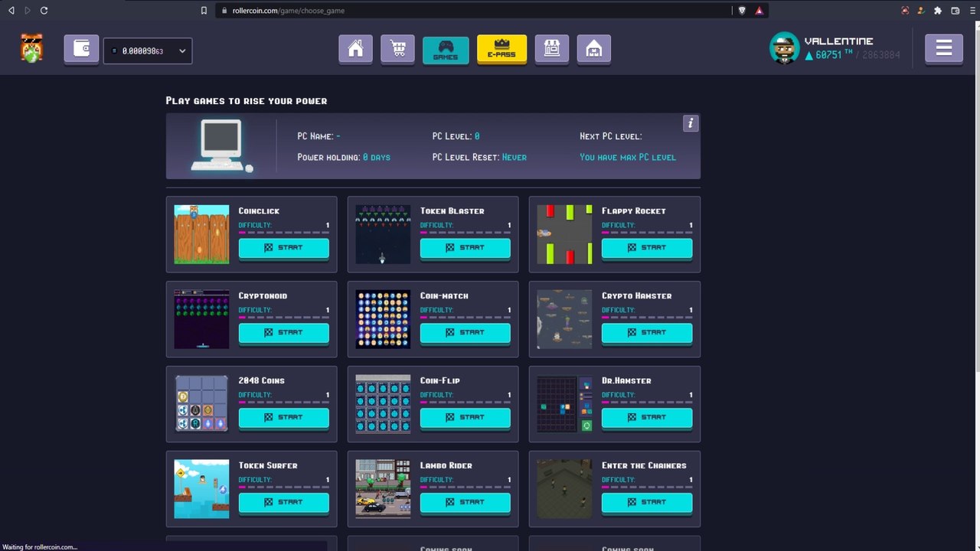The width and height of the screenshot is (980, 551).
Task: Click the "0 days" power holding value
Action: click(377, 157)
